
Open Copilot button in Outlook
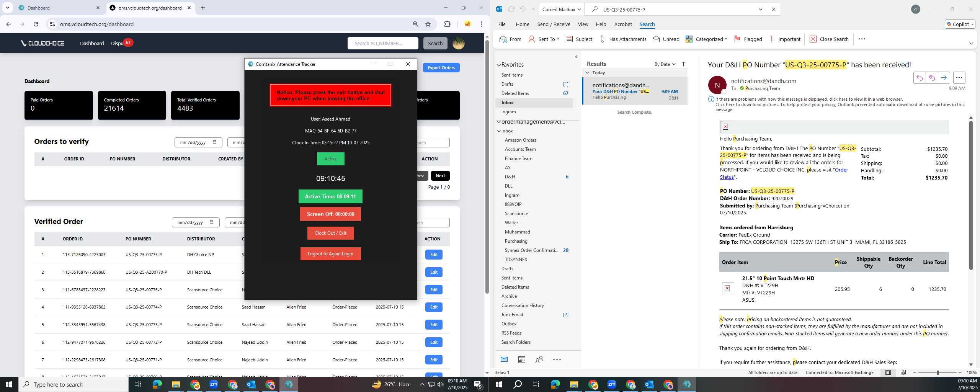click(960, 24)
